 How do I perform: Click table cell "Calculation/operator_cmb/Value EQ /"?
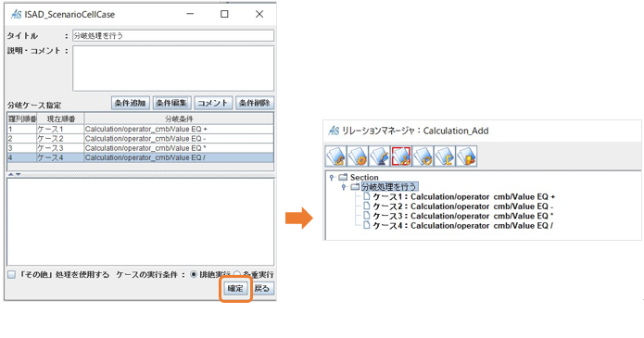pyautogui.click(x=179, y=157)
